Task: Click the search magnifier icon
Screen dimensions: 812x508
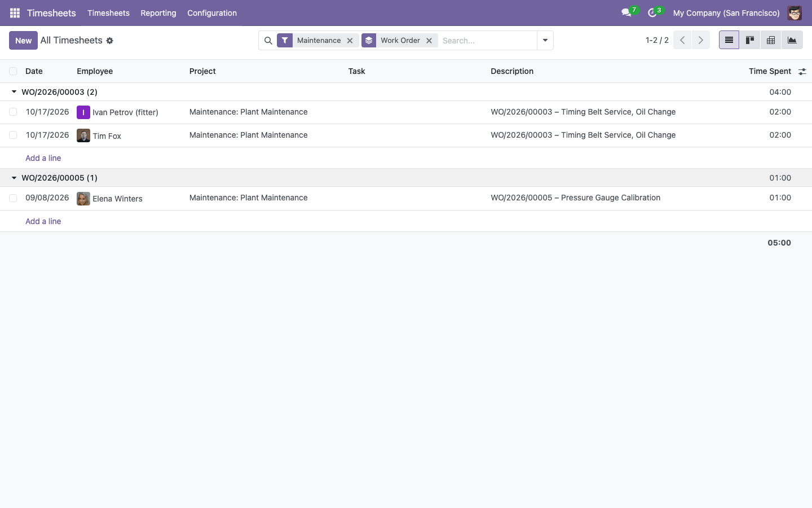Action: pyautogui.click(x=268, y=41)
